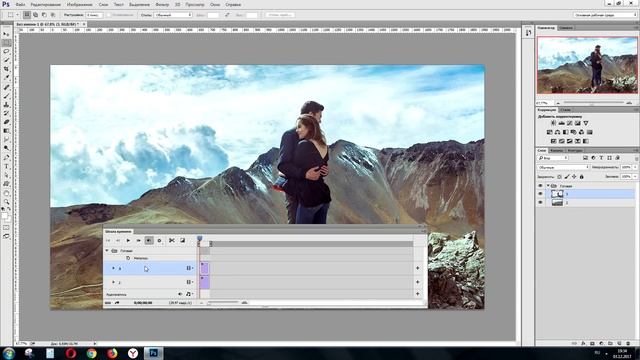Open the Файл menu

pos(20,4)
